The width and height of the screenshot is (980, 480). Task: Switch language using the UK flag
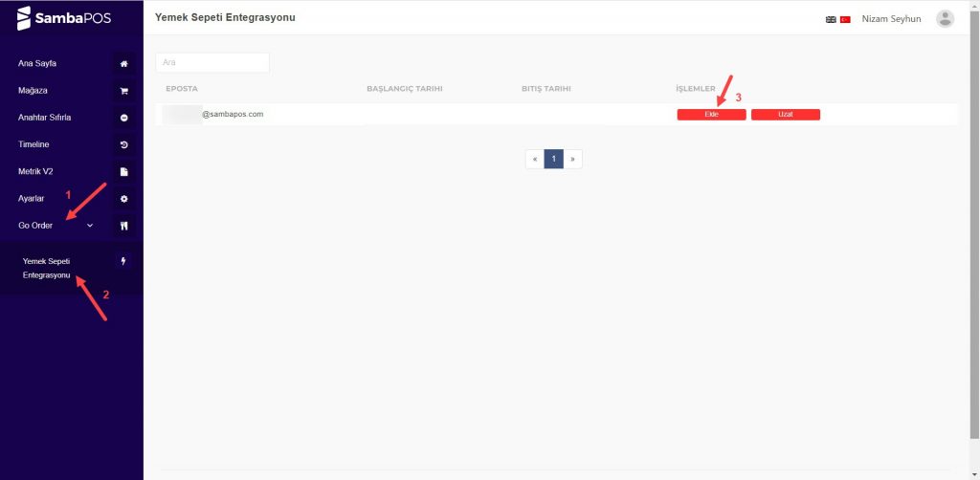point(830,19)
